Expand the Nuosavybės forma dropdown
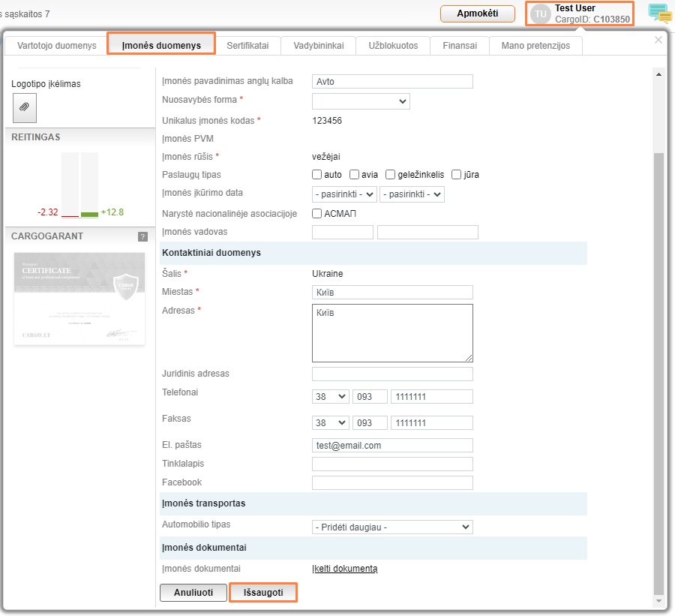Screen dimensions: 675x616 [361, 101]
